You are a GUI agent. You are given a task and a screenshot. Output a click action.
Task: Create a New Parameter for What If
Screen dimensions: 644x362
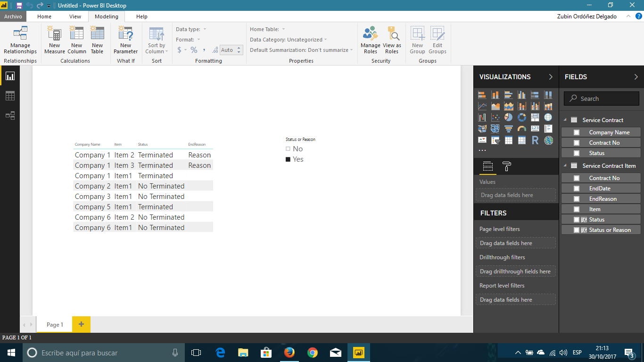click(125, 41)
